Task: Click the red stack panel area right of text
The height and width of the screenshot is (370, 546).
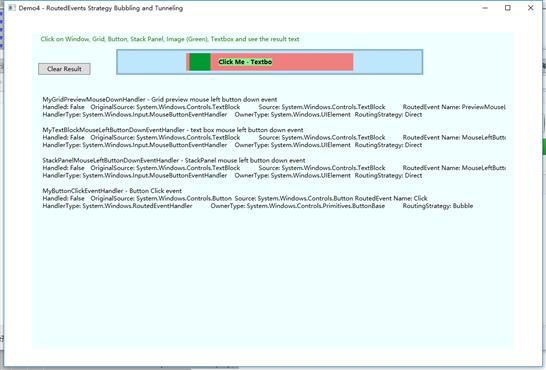Action: pos(312,62)
